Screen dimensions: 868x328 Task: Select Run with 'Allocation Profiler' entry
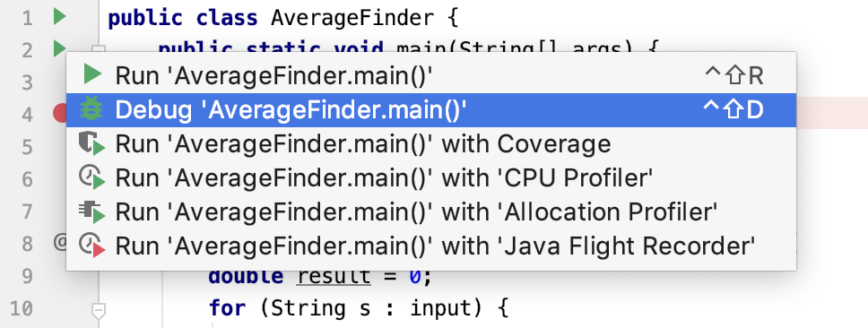pos(431,211)
